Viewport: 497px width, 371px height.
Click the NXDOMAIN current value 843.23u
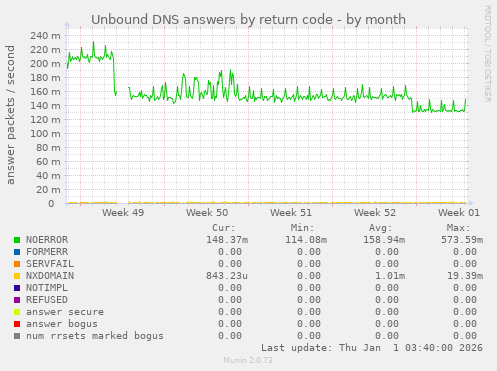[227, 276]
